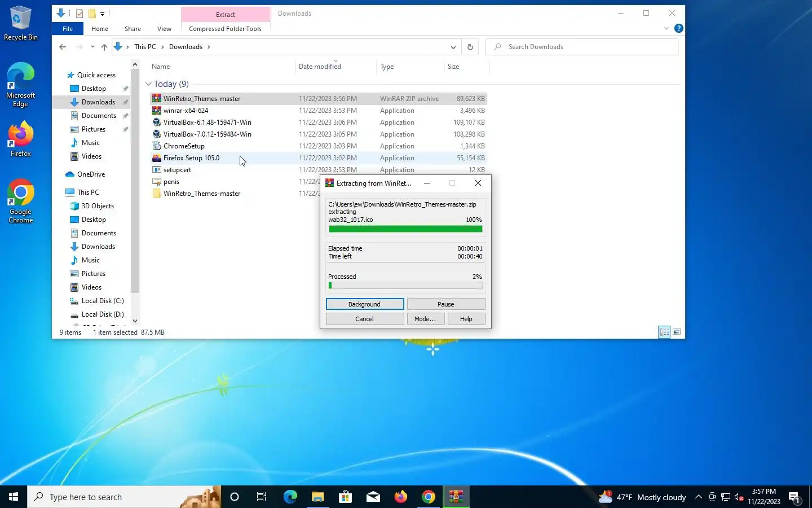
Task: Open Explorer help button
Action: (x=679, y=28)
